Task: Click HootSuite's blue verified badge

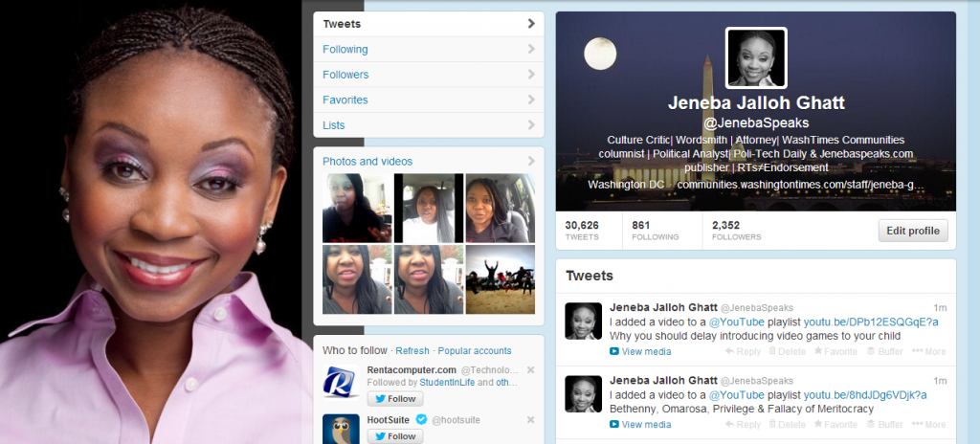Action: (421, 419)
